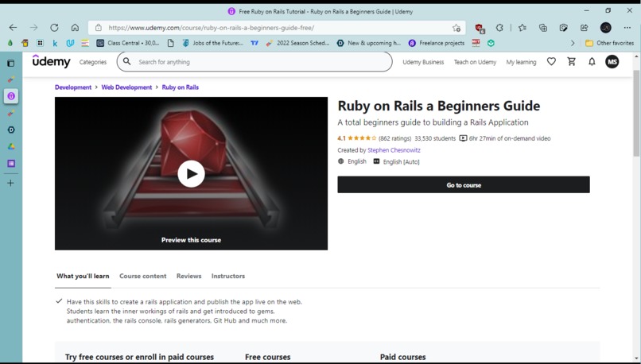Open My learning link
641x364 pixels.
[521, 62]
